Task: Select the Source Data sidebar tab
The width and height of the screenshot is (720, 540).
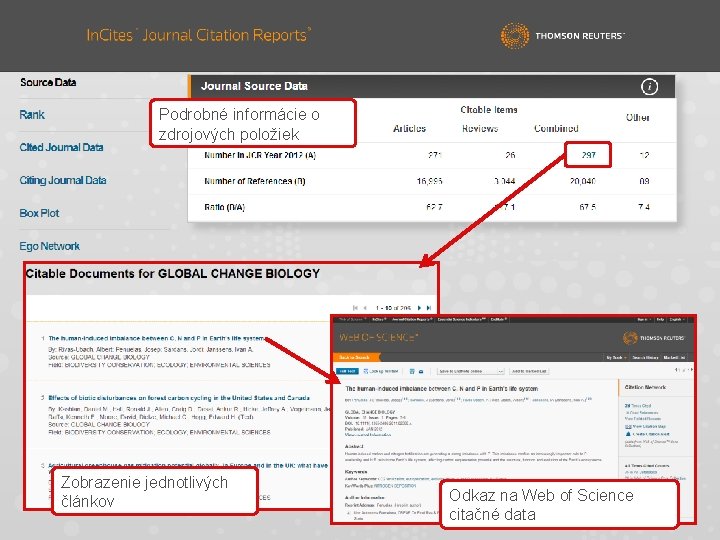Action: click(x=48, y=82)
